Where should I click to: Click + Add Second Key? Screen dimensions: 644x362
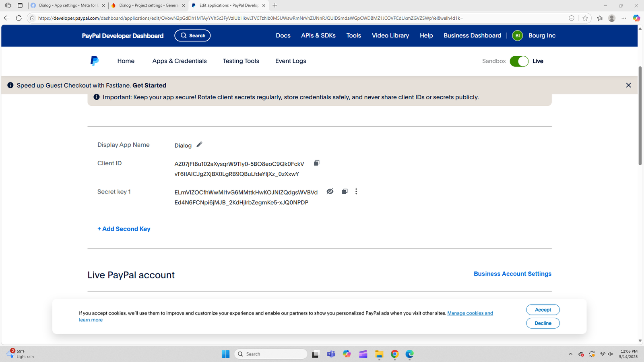[x=124, y=229]
